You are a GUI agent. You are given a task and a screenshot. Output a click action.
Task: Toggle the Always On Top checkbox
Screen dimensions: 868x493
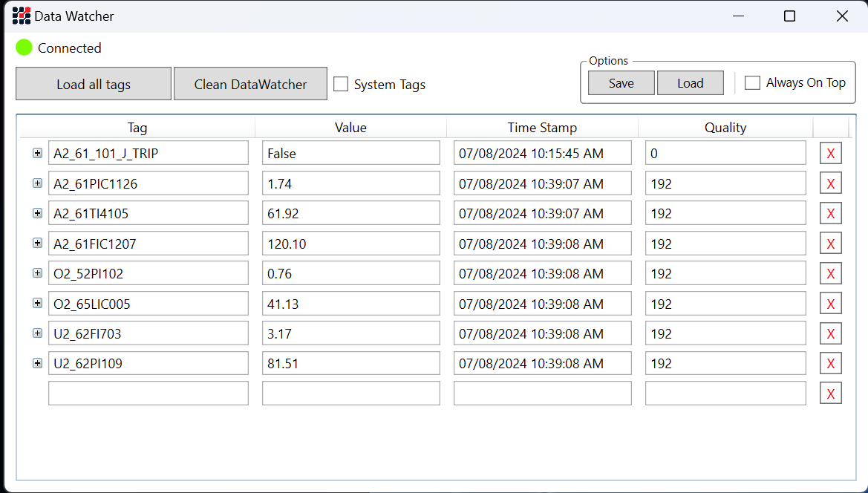[752, 82]
